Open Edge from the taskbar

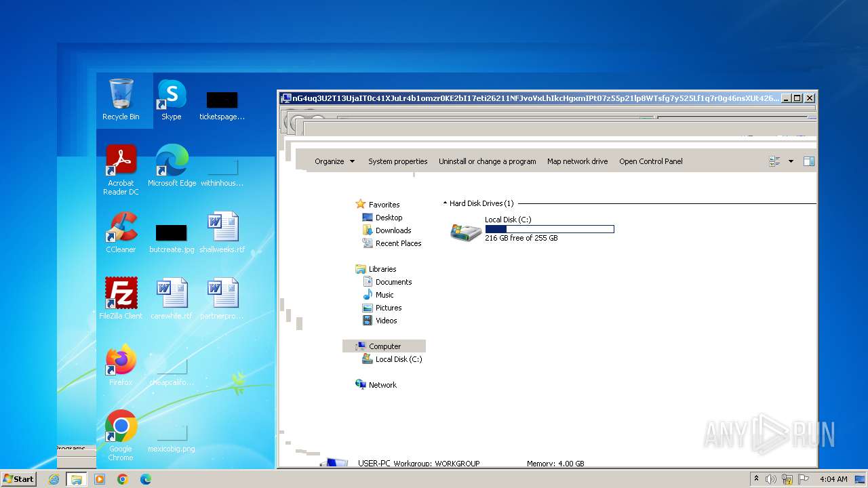[146, 479]
